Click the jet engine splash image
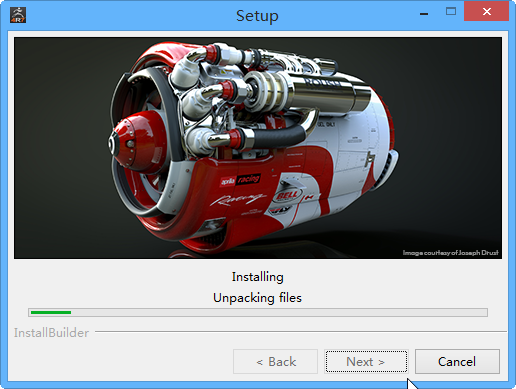Viewport: 516px width, 389px height. (x=258, y=148)
